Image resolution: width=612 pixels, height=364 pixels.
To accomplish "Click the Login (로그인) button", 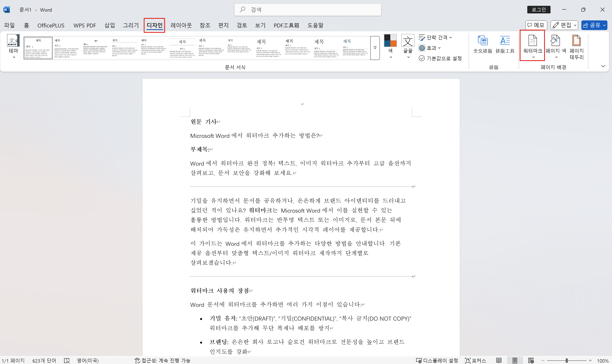I will pos(539,10).
